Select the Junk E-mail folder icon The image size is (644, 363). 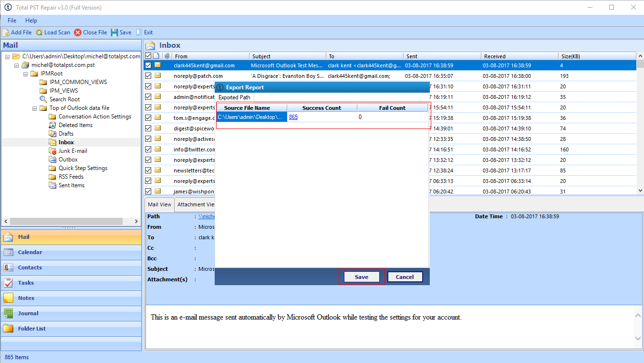click(52, 151)
